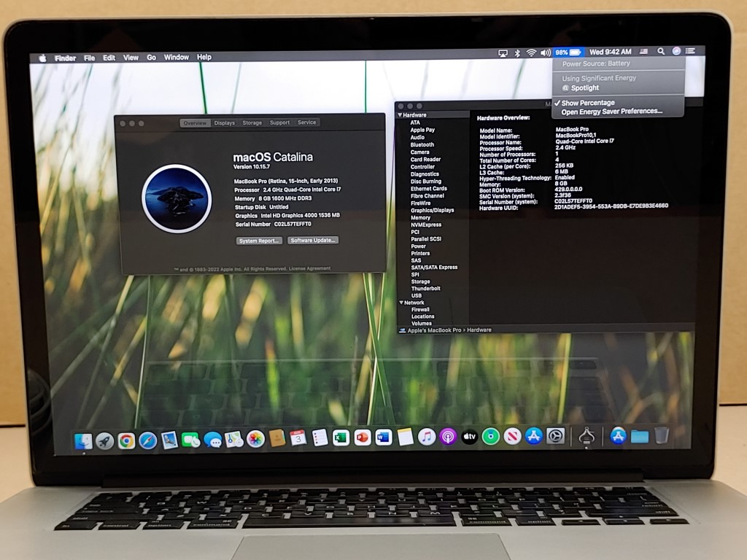747x560 pixels.
Task: Collapse the Hardware section triangle
Action: pos(400,115)
